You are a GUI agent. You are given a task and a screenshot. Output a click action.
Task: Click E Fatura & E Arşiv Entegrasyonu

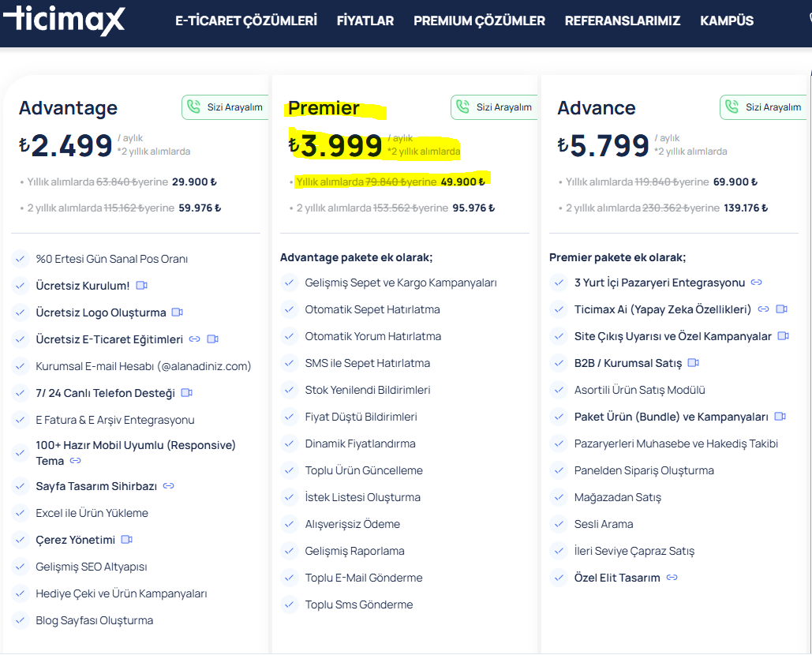point(115,420)
